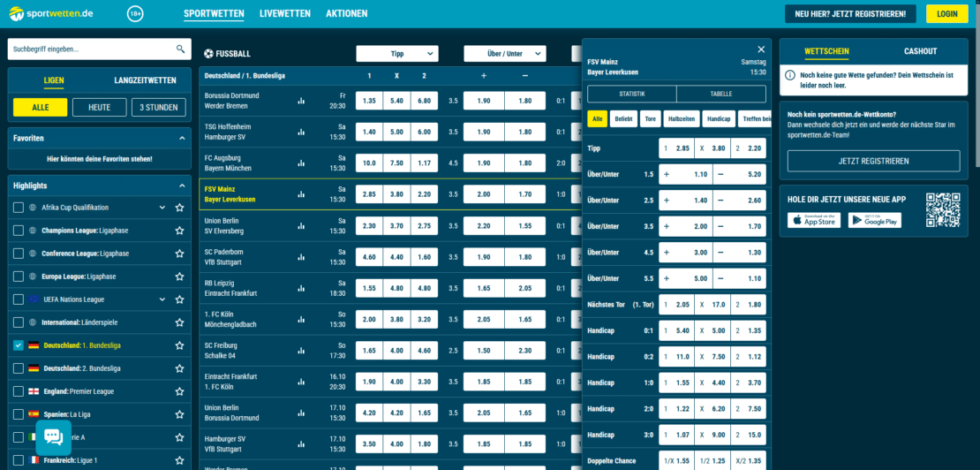Viewport: 980px width, 470px height.
Task: Open the SPORTWETTEN nav tab
Action: point(214,13)
